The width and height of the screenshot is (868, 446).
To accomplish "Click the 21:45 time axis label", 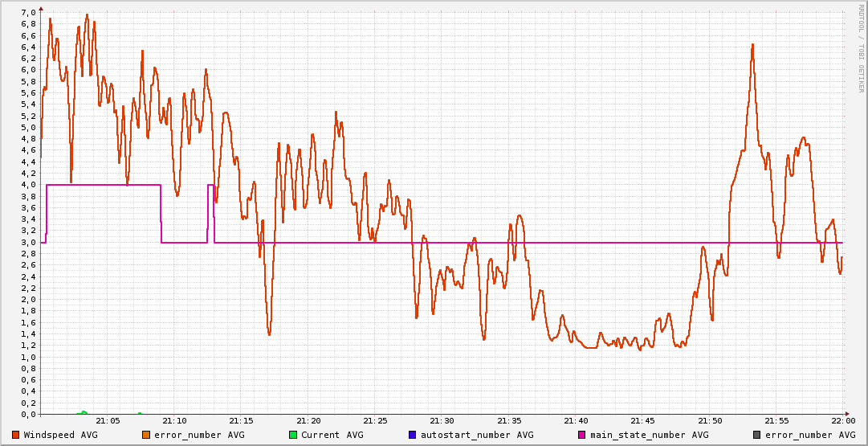I will pos(642,420).
